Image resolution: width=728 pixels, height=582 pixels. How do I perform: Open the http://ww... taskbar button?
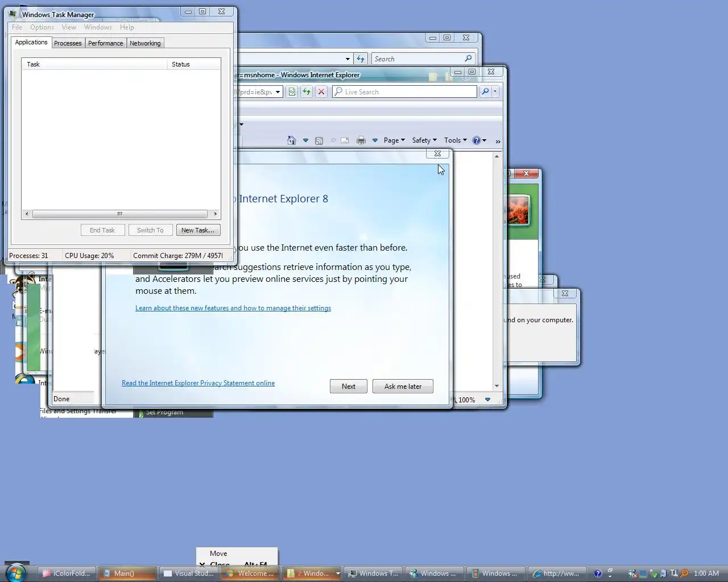pyautogui.click(x=557, y=573)
